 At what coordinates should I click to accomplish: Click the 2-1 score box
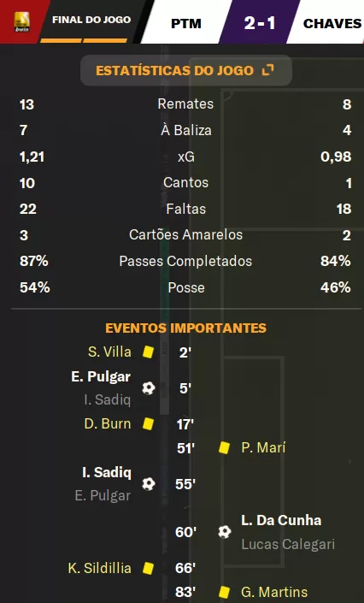pos(260,22)
